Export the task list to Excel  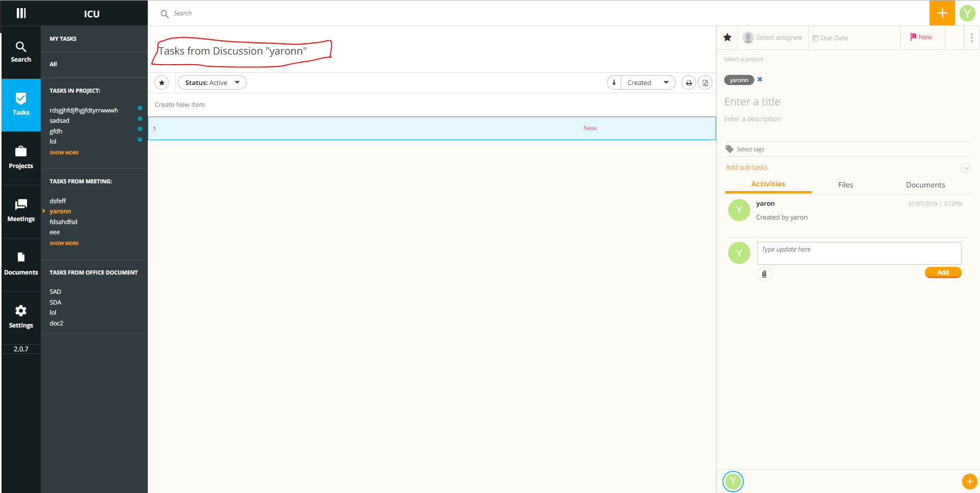tap(705, 83)
